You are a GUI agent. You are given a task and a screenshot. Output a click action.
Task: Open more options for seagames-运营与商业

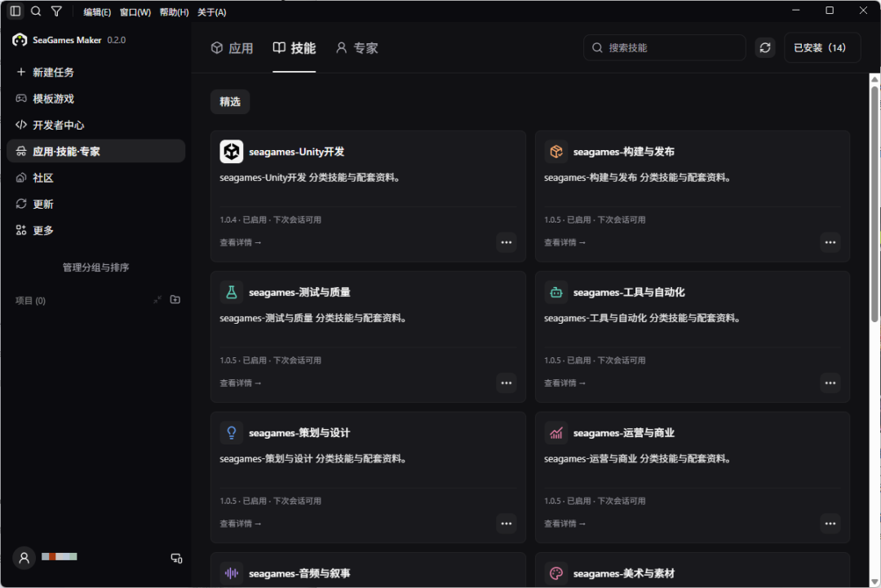[x=830, y=524]
